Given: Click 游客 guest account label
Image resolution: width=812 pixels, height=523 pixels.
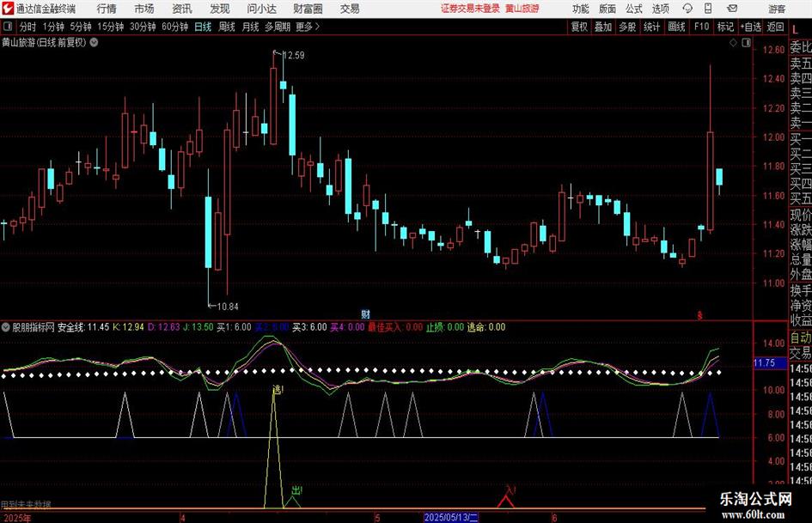Looking at the screenshot, I should point(776,9).
